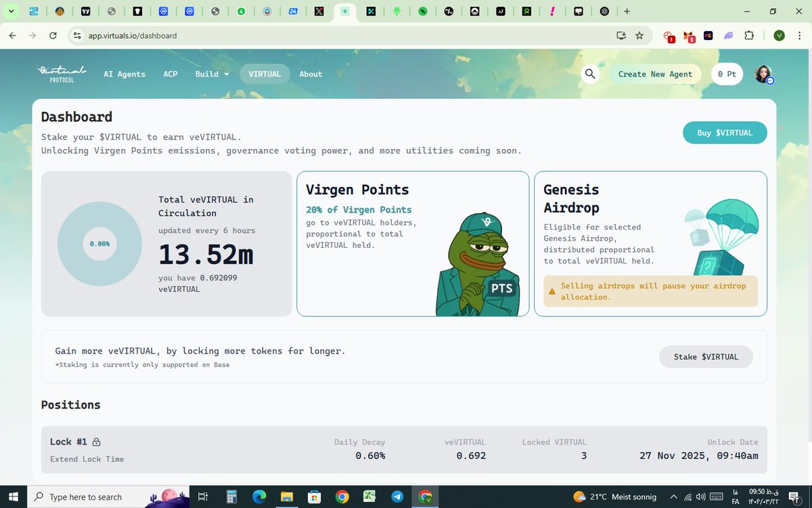Open site information icon in address bar
Viewport: 812px width, 508px height.
[x=77, y=35]
